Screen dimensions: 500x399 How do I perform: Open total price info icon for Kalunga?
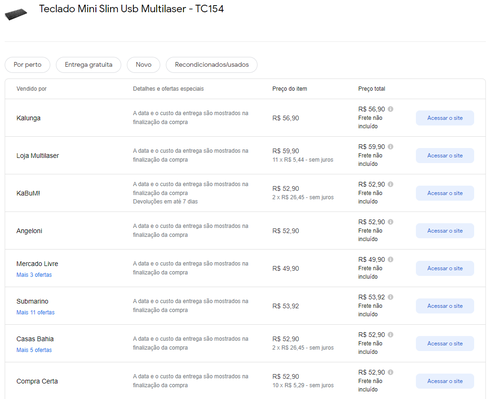(390, 109)
